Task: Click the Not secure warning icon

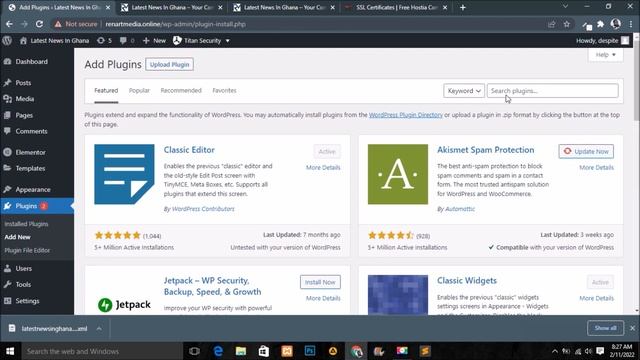Action: (x=58, y=24)
